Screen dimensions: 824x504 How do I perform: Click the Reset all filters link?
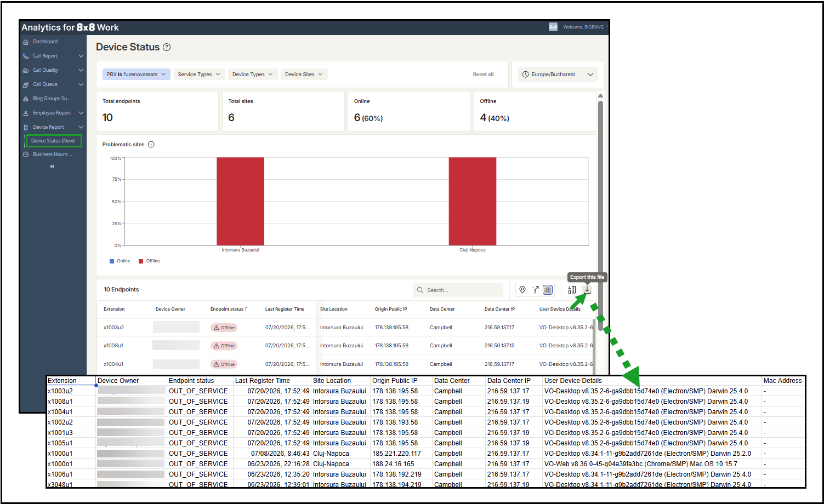point(483,75)
